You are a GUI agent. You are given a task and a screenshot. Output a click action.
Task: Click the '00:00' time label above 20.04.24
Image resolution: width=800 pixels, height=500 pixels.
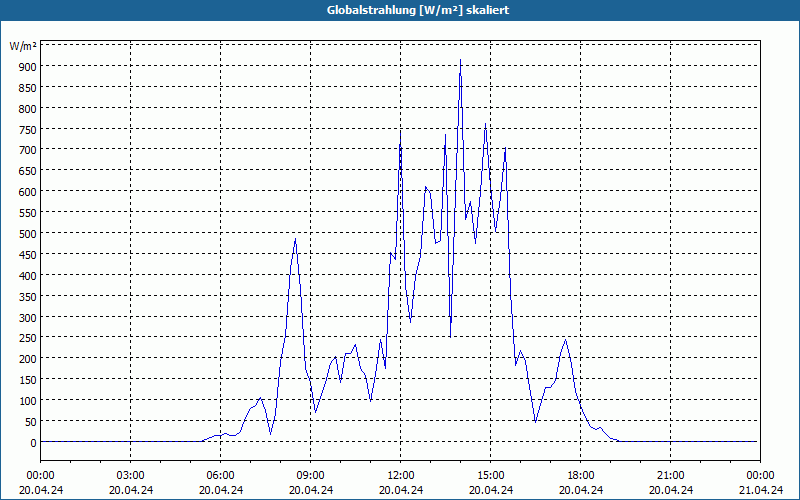[40, 476]
